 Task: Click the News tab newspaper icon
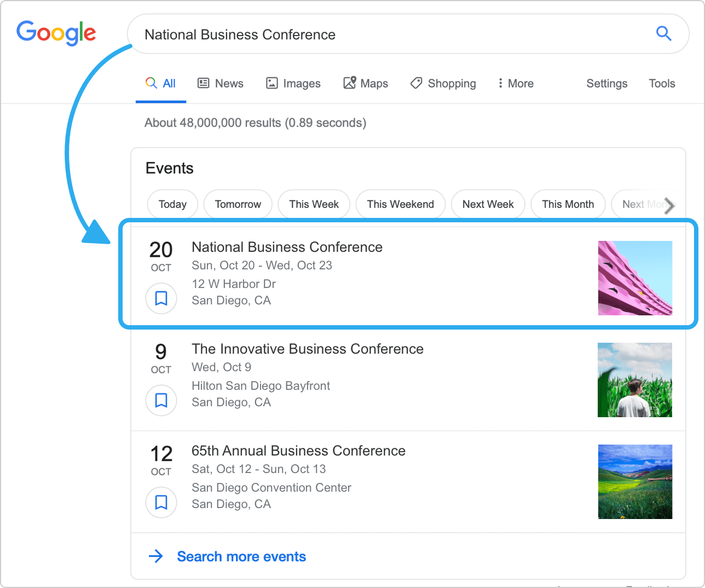click(204, 83)
